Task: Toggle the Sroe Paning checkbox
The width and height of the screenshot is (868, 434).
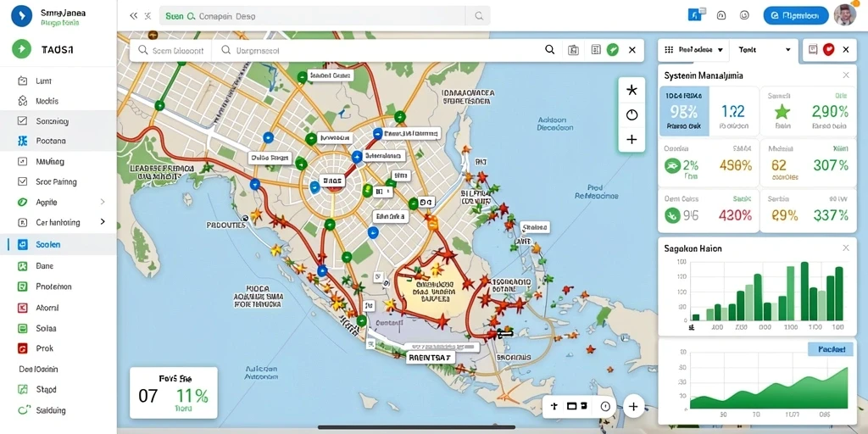Action: pos(23,181)
